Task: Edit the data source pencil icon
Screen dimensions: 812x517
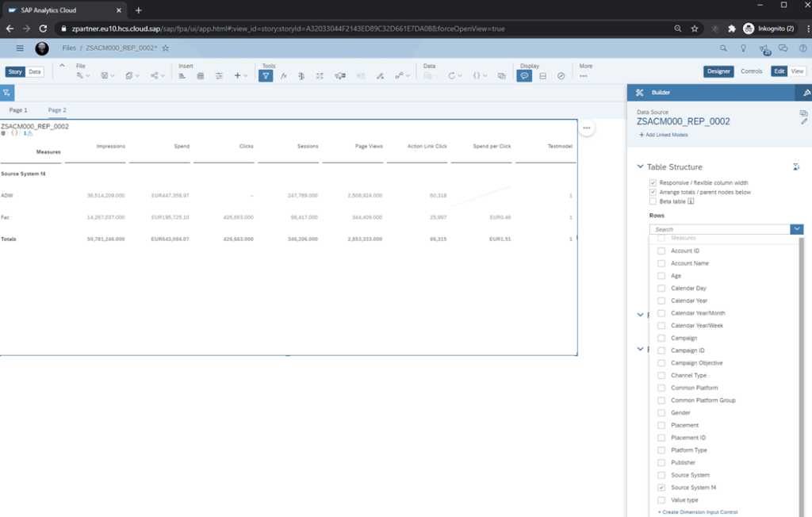Action: click(804, 121)
